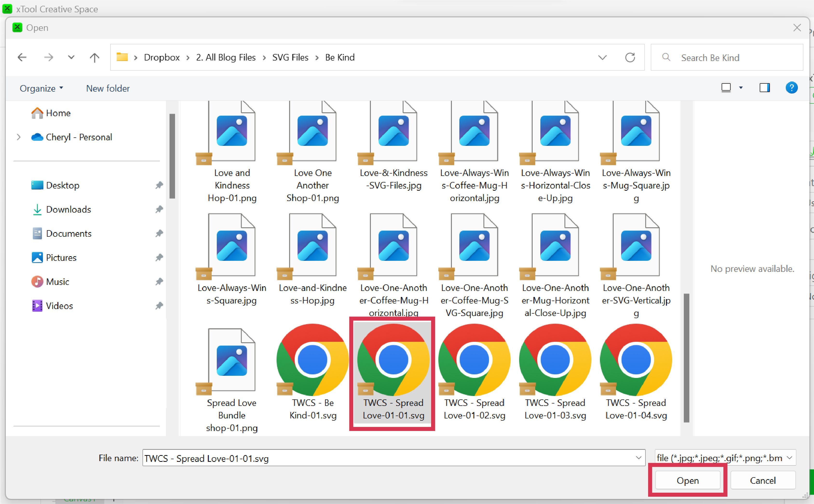This screenshot has height=504, width=814.
Task: Open Videos from quick access
Action: point(52,306)
